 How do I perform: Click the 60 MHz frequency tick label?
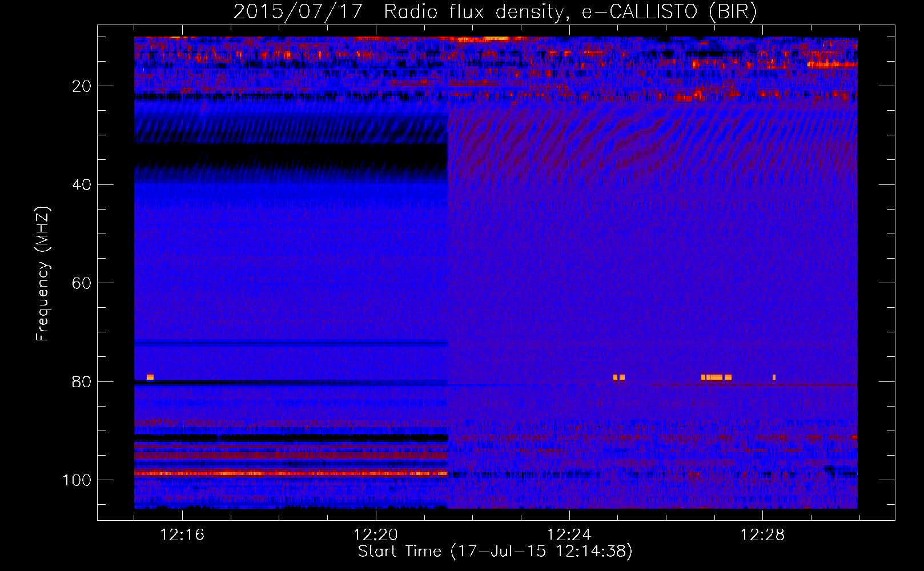(x=82, y=283)
